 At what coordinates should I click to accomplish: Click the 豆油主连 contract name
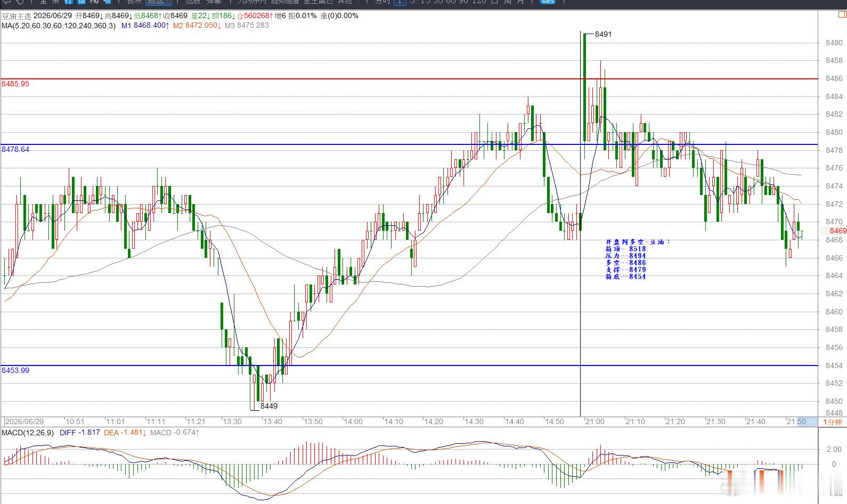(17, 16)
